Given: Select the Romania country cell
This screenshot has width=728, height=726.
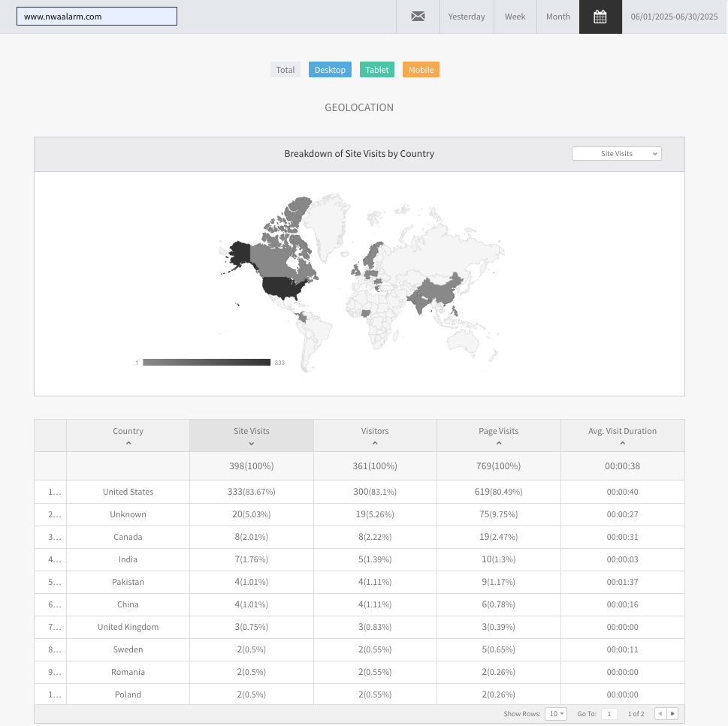Looking at the screenshot, I should 128,672.
